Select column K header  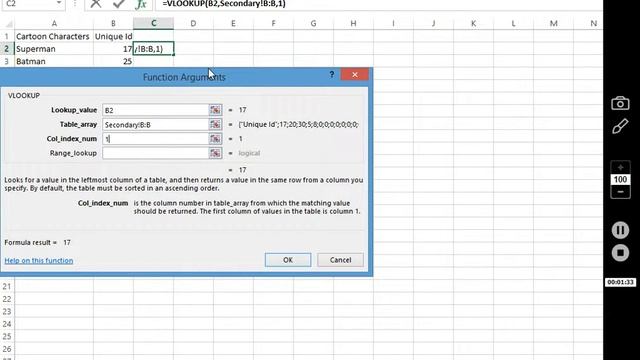click(473, 23)
